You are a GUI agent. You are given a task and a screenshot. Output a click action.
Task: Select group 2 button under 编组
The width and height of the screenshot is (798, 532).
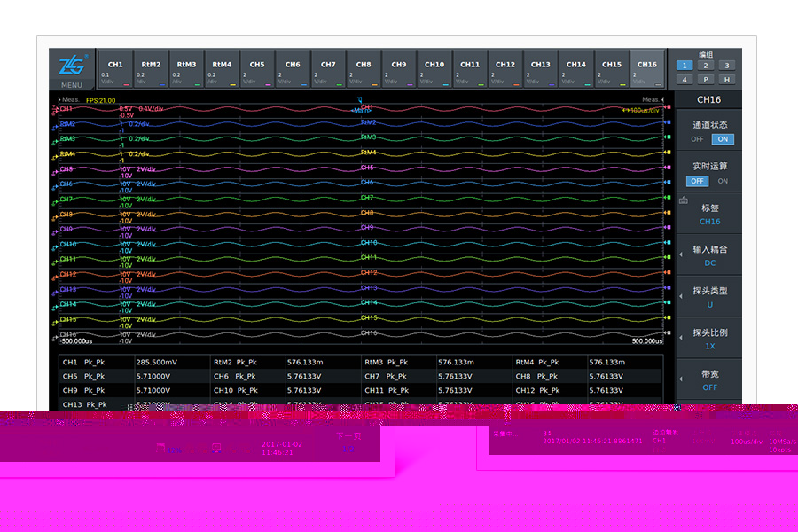pos(705,65)
